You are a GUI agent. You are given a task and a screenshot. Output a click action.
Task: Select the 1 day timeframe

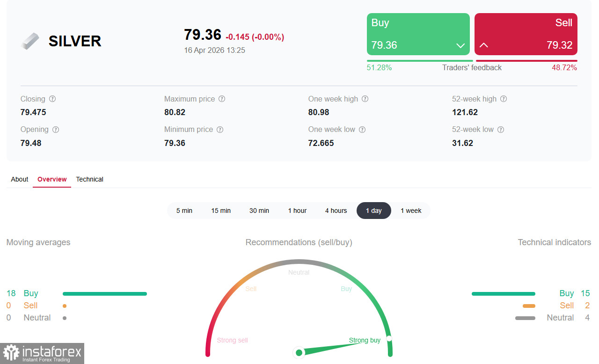click(374, 211)
